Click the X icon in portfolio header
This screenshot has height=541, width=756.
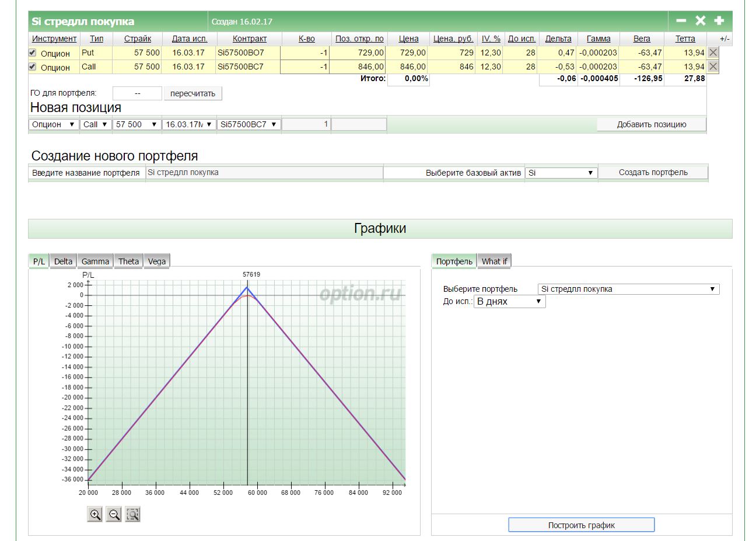(701, 21)
